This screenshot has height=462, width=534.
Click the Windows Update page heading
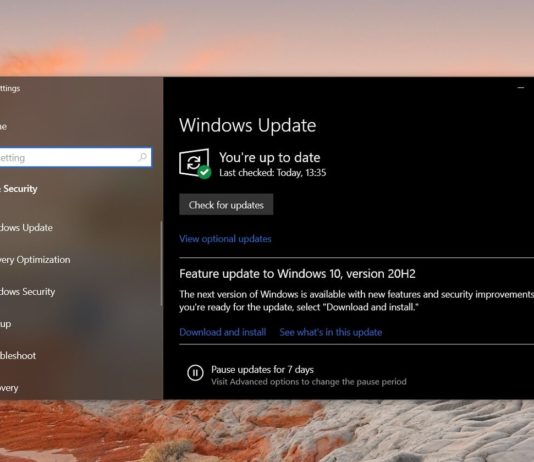point(248,125)
